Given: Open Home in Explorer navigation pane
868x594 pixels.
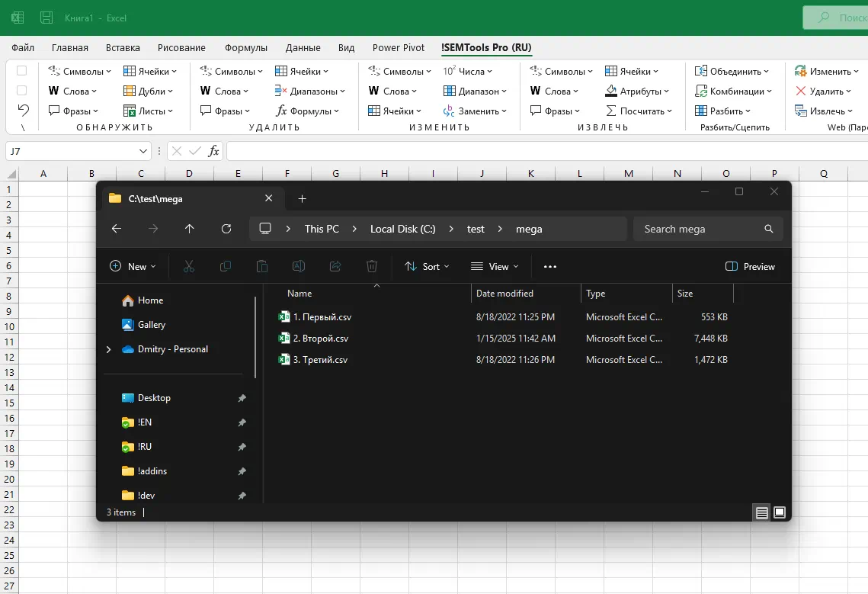Looking at the screenshot, I should click(143, 300).
